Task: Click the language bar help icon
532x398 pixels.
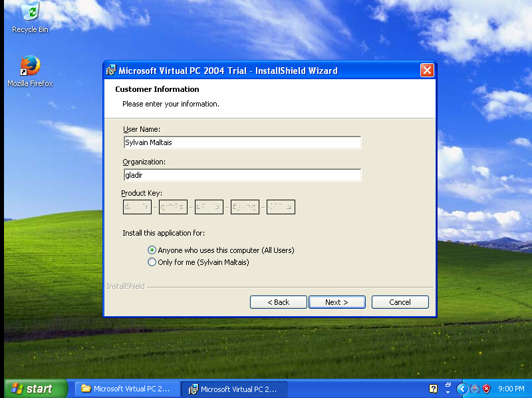Action: (x=434, y=389)
